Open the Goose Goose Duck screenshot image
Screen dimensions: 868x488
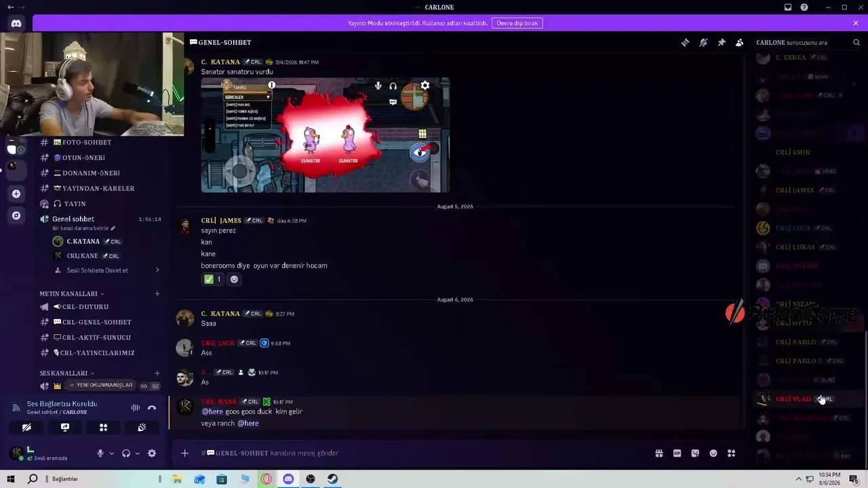pos(325,135)
